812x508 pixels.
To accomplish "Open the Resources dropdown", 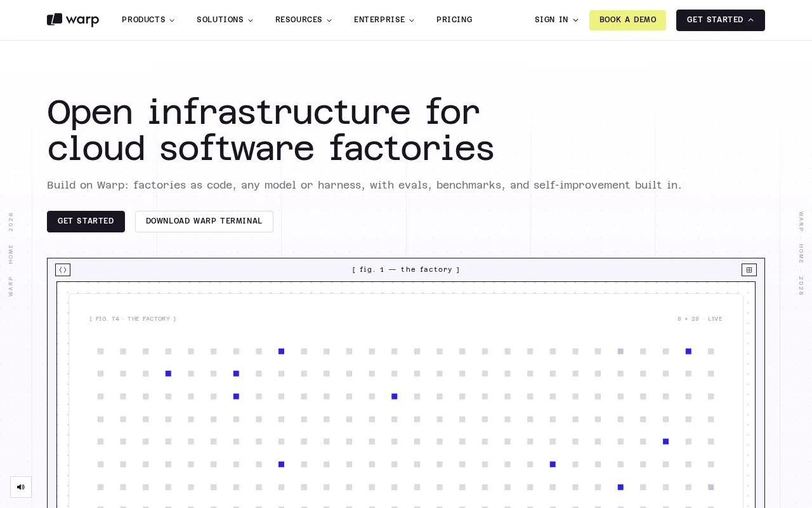I will pyautogui.click(x=303, y=20).
